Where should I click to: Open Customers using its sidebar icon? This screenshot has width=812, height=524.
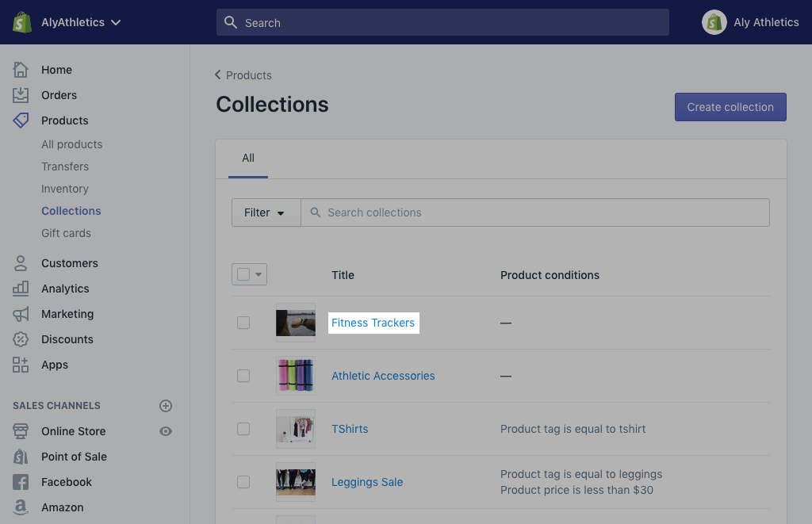click(x=22, y=263)
